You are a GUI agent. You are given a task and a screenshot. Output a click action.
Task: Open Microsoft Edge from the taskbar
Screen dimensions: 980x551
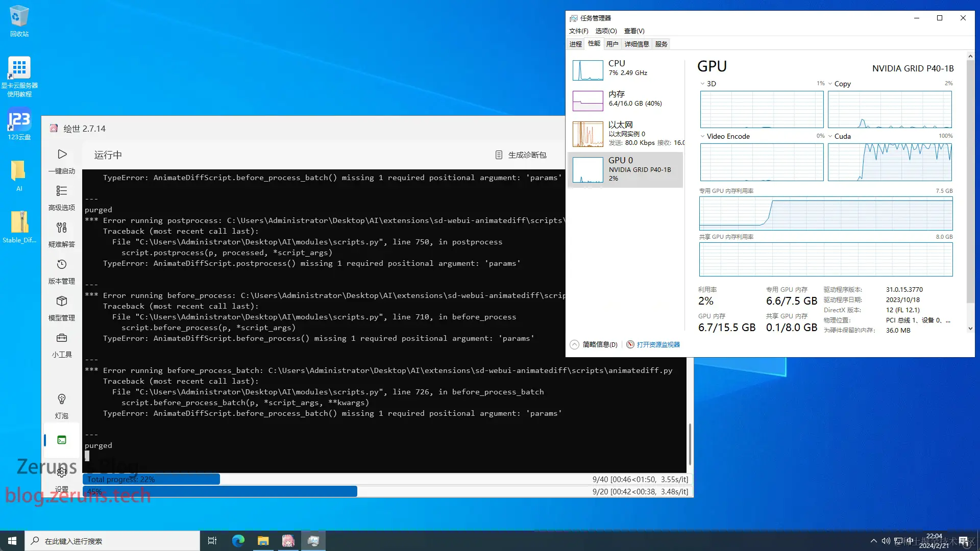pos(238,541)
